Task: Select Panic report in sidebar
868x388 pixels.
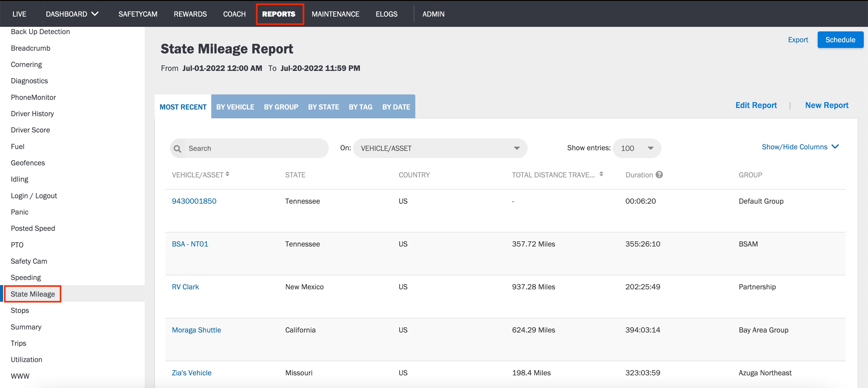Action: pyautogui.click(x=20, y=212)
